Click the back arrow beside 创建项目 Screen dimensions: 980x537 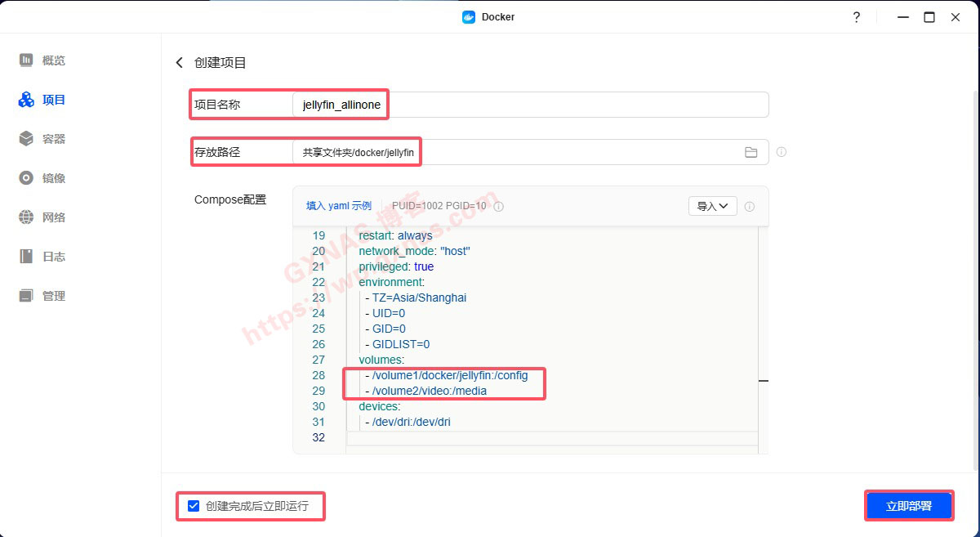click(x=180, y=63)
